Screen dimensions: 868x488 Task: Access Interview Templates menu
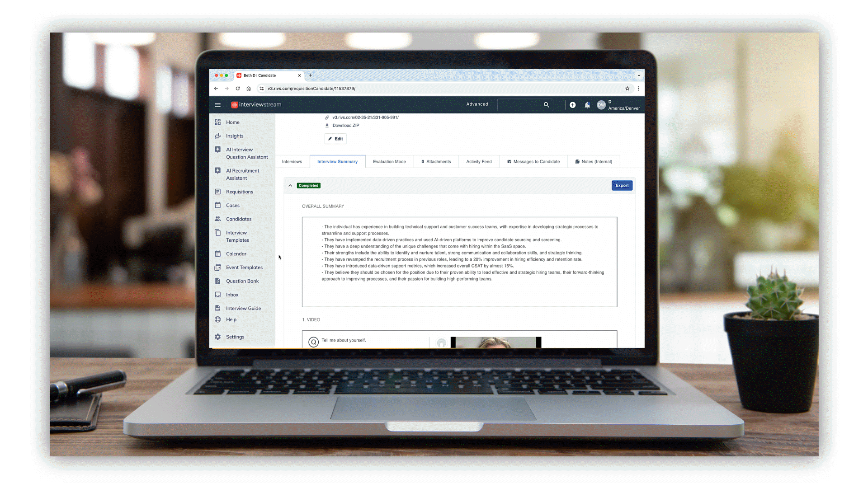click(x=237, y=236)
